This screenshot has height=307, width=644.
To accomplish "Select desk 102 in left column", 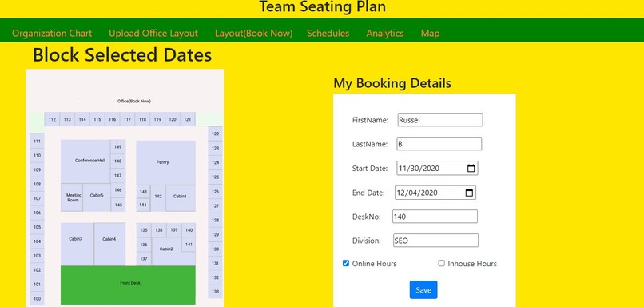I will 37,270.
